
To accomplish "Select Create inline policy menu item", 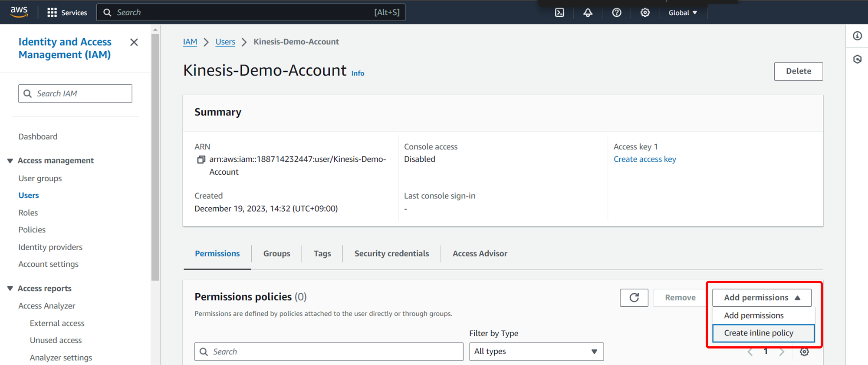I will click(x=763, y=333).
